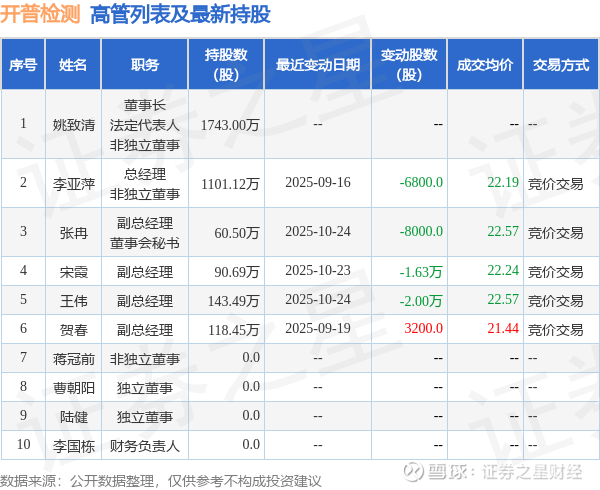Screen dimensions: 600x490
Task: Select the 职务 column header
Action: point(145,64)
